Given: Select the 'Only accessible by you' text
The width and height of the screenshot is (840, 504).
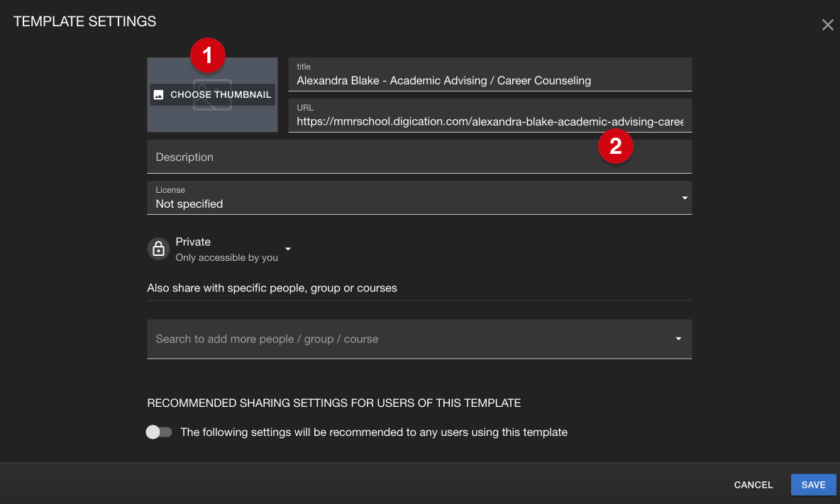Looking at the screenshot, I should point(226,257).
